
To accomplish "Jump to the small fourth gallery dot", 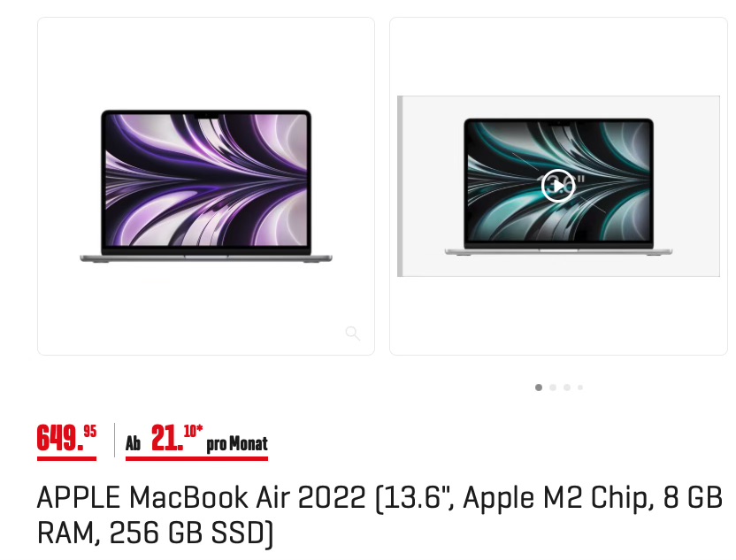I will pyautogui.click(x=580, y=387).
